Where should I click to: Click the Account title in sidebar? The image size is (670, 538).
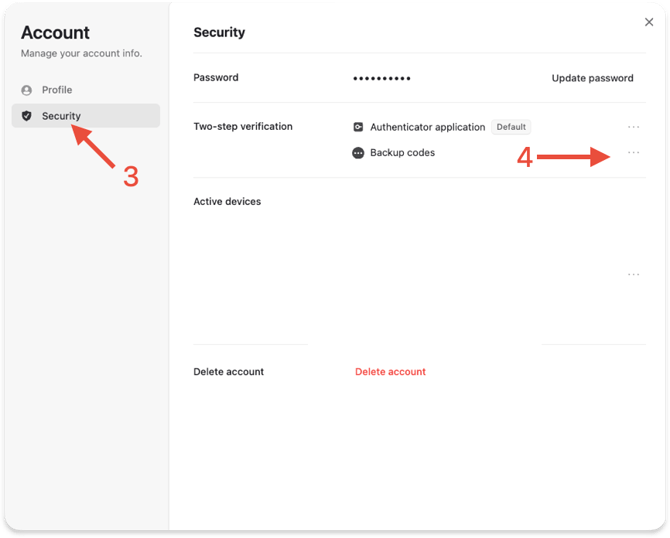click(55, 33)
